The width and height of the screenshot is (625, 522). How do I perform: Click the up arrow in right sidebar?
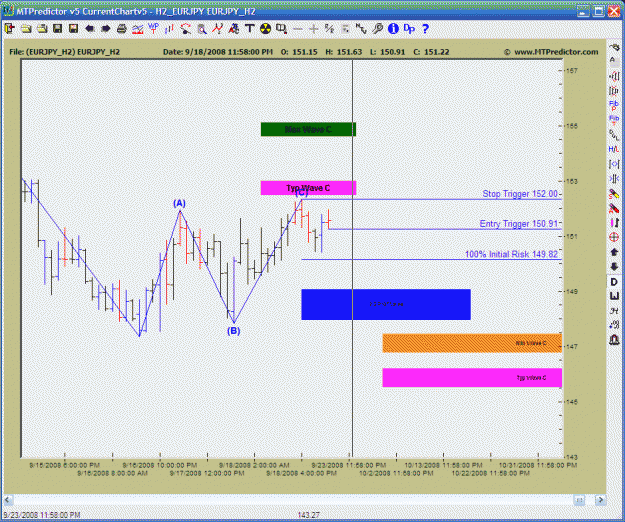(614, 252)
